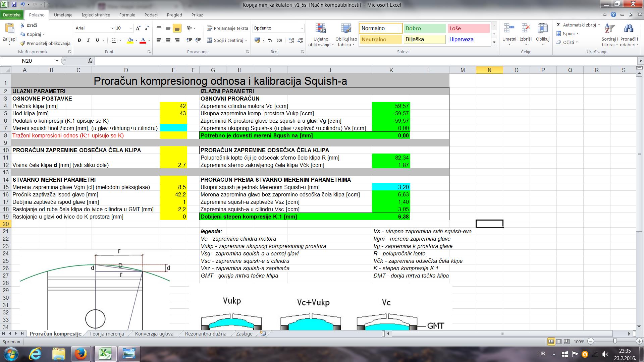This screenshot has height=362, width=644.
Task: Toggle underline formatting
Action: coord(97,40)
